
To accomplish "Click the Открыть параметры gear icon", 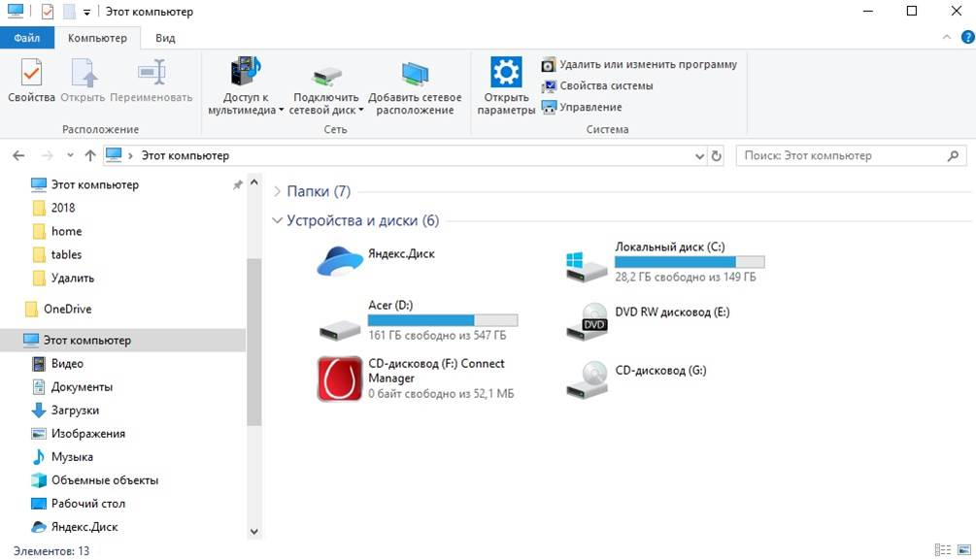I will coord(505,72).
